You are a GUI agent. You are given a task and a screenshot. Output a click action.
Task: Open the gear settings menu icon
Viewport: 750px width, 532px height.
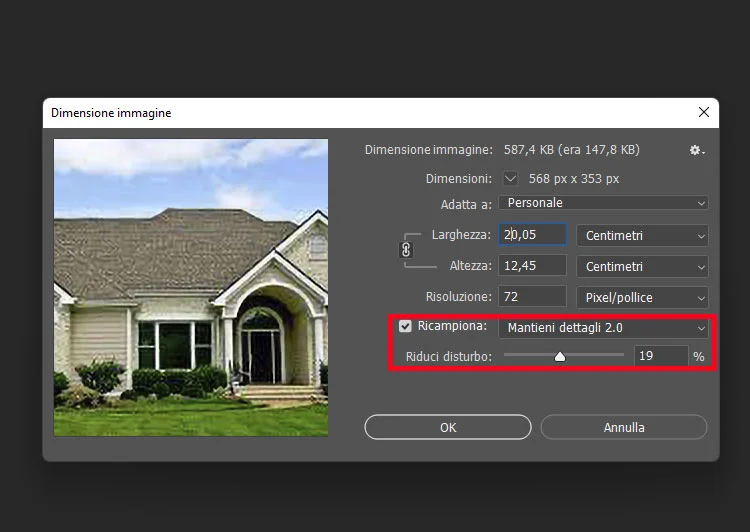[696, 150]
